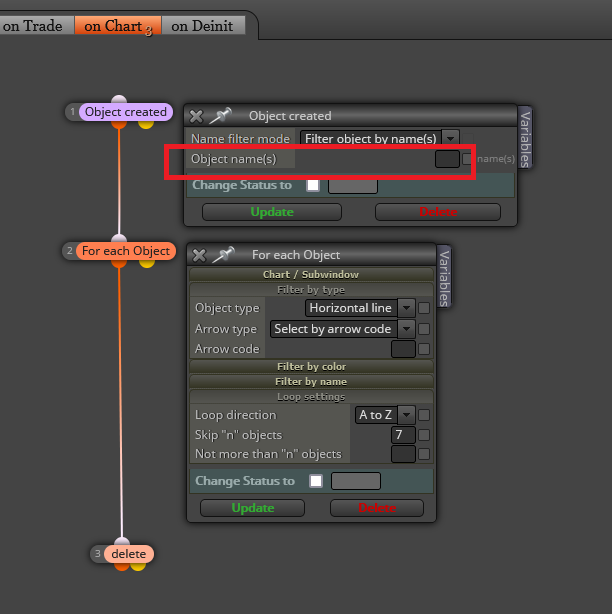Click Update in For each Object panel
The image size is (612, 614).
[x=253, y=508]
